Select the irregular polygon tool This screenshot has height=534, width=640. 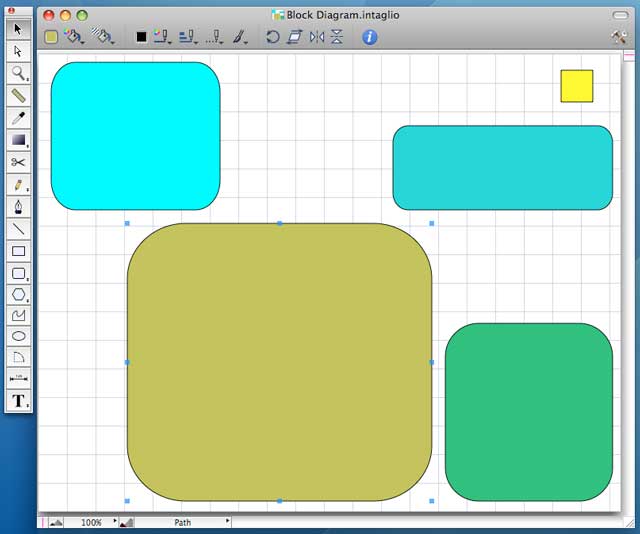(x=18, y=315)
